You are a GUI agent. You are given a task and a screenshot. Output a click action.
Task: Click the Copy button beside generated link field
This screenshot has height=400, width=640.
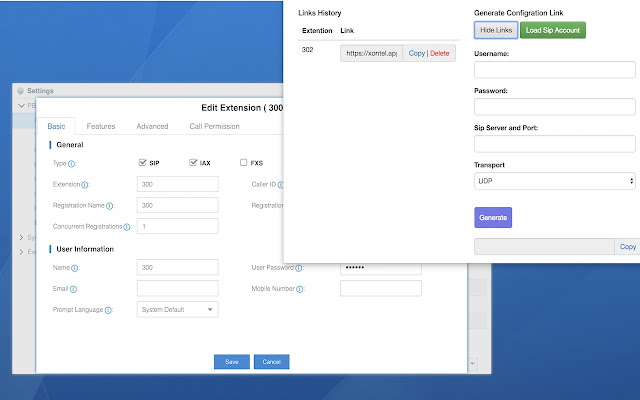pyautogui.click(x=627, y=247)
